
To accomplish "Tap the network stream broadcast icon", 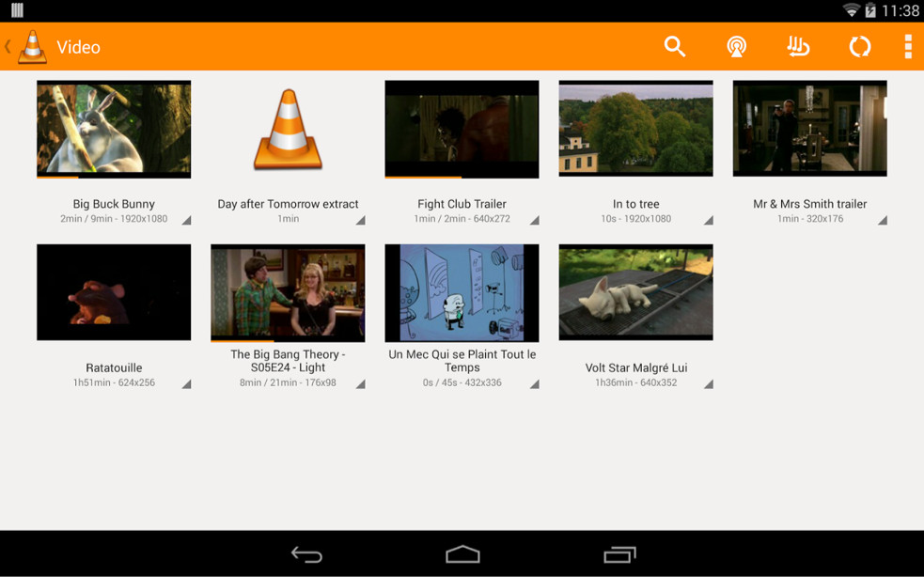I will pos(737,47).
